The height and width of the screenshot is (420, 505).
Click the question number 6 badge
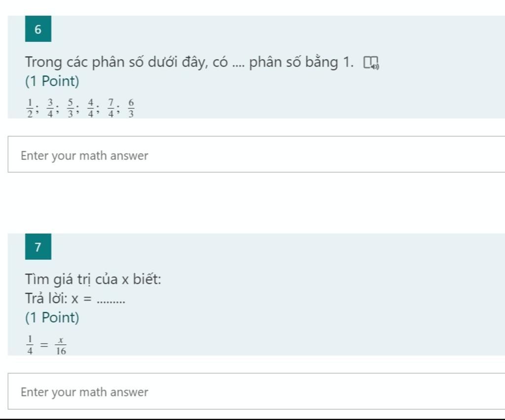tap(38, 29)
